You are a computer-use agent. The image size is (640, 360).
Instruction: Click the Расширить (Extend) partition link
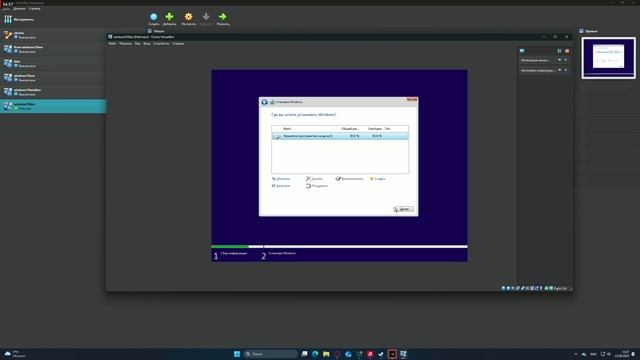(317, 186)
